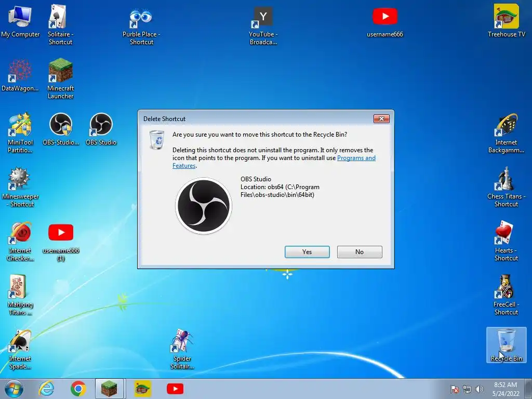
Task: Open the Treehouse taskbar icon
Action: click(142, 389)
